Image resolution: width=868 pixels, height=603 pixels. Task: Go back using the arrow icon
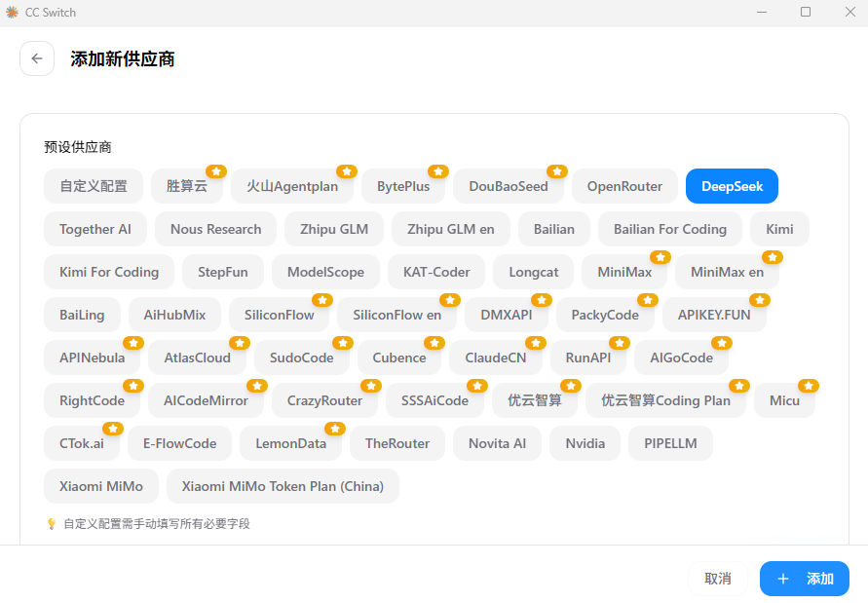[37, 58]
